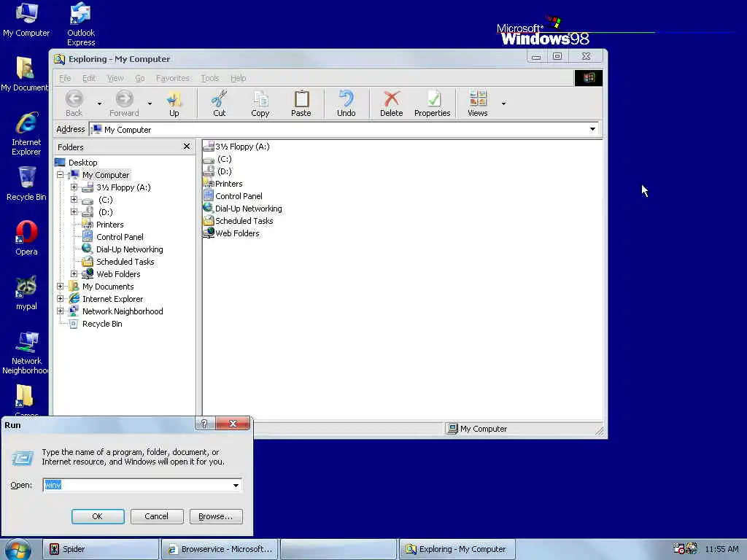Open the View menu
747x560 pixels.
coord(115,78)
